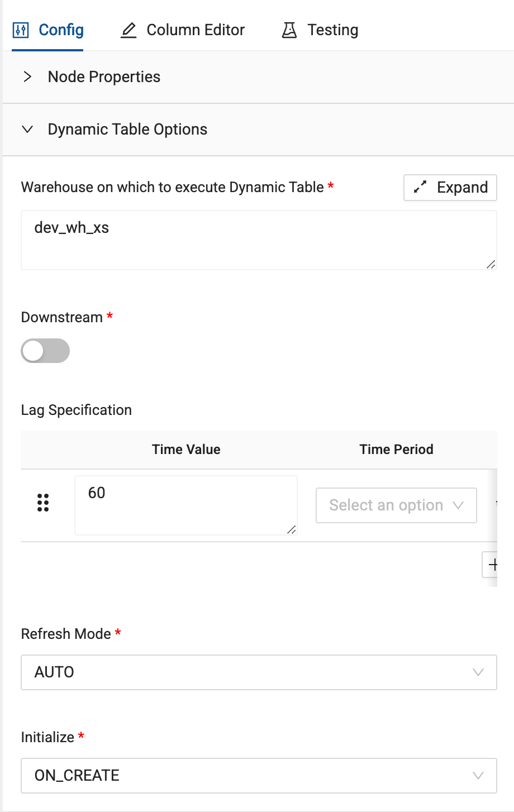Toggle the Downstream switch
The image size is (514, 812).
click(x=45, y=351)
